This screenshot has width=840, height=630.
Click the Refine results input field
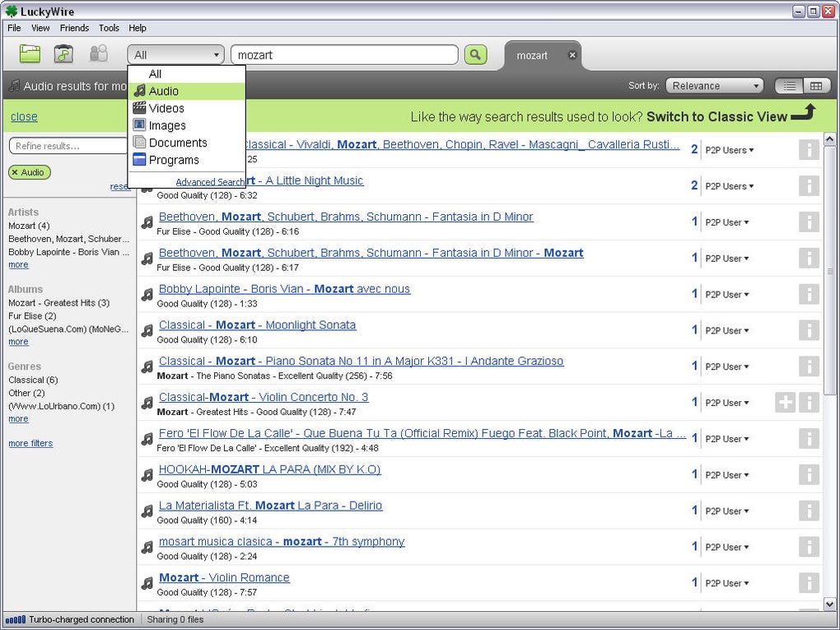tap(68, 146)
